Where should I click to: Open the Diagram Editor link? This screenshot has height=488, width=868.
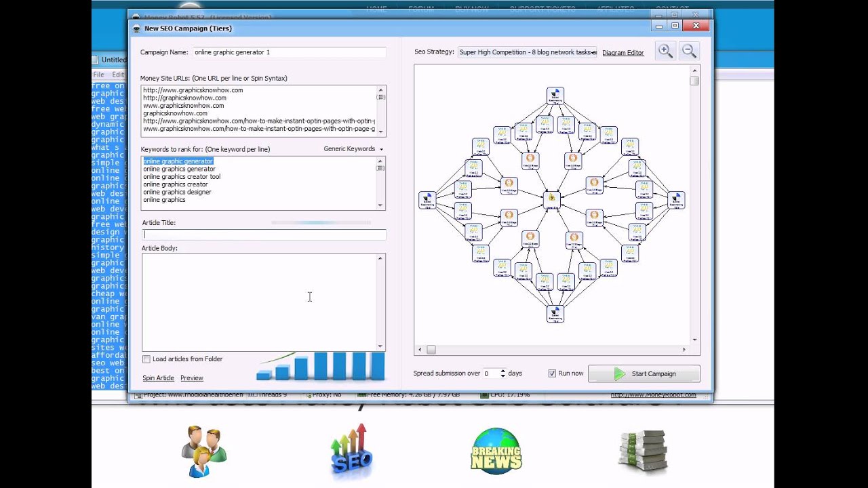623,53
